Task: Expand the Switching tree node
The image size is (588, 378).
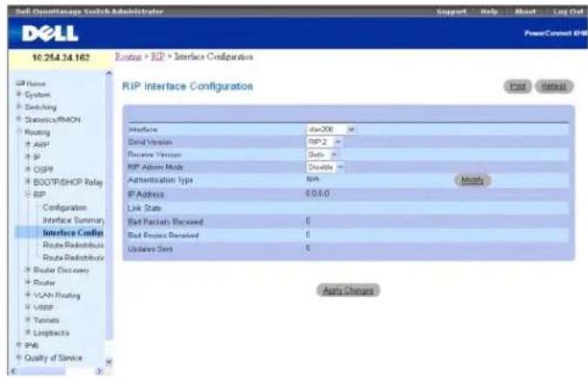Action: [x=19, y=107]
